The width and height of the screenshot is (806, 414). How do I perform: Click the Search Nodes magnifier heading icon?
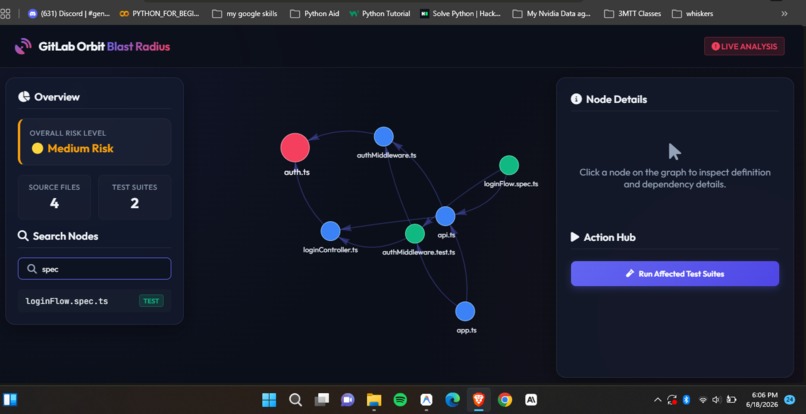click(x=23, y=236)
